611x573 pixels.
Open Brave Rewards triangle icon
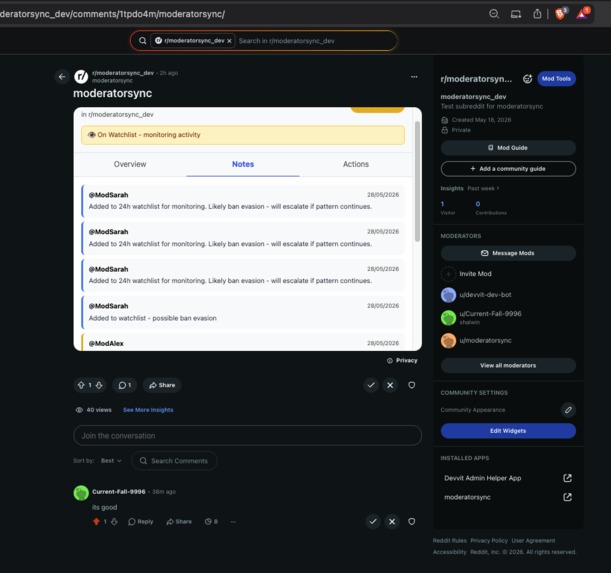pos(583,14)
